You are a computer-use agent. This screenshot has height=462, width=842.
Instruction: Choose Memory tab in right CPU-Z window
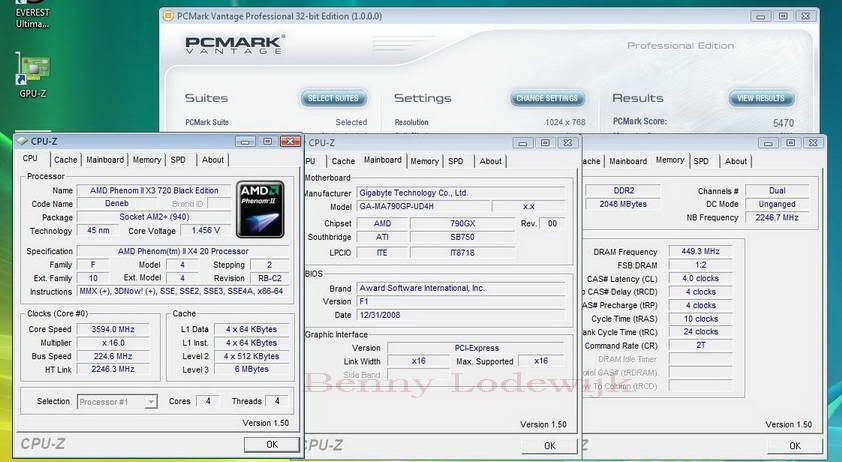tap(670, 160)
